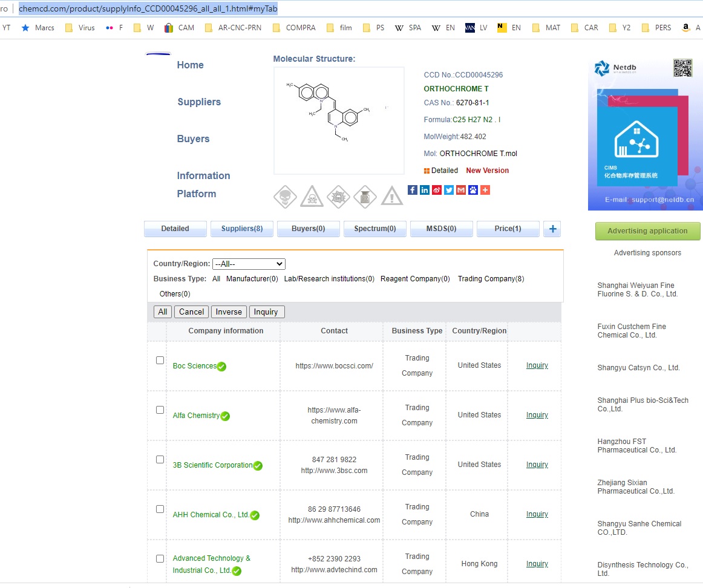Screen dimensions: 703x588
Task: Open the film bookmark folder
Action: point(339,28)
